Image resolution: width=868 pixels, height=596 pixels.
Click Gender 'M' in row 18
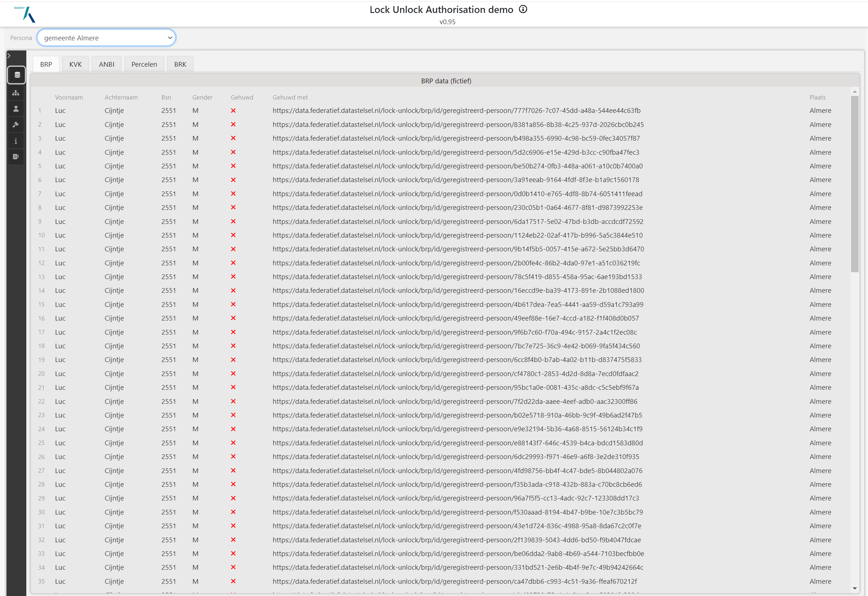(x=195, y=346)
